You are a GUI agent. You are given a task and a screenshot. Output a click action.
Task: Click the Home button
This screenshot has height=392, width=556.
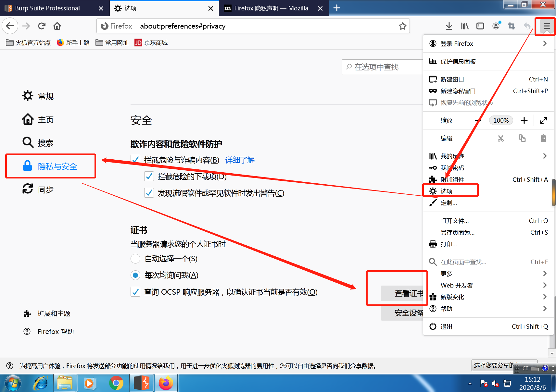click(x=57, y=26)
